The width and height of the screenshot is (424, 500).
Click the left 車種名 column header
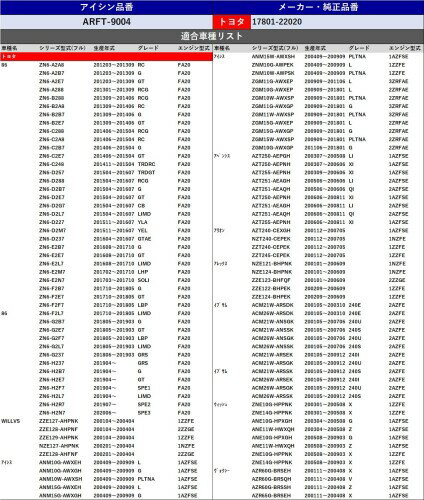click(x=9, y=48)
